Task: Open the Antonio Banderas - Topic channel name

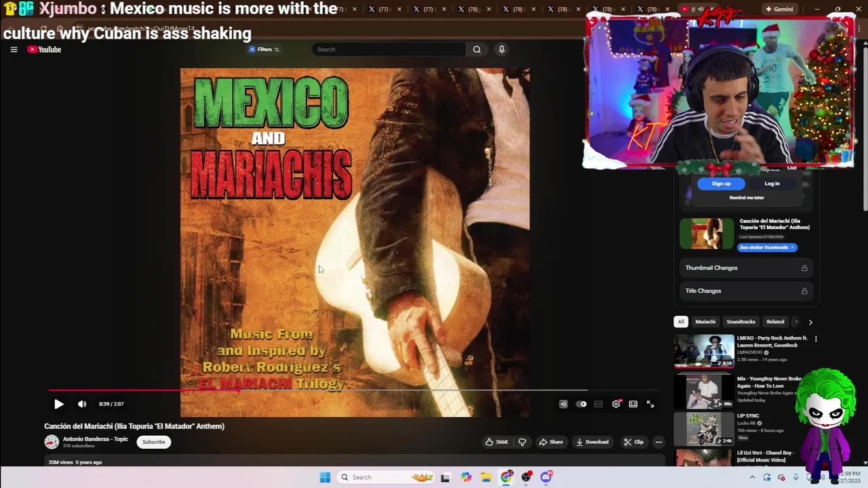Action: coord(96,439)
